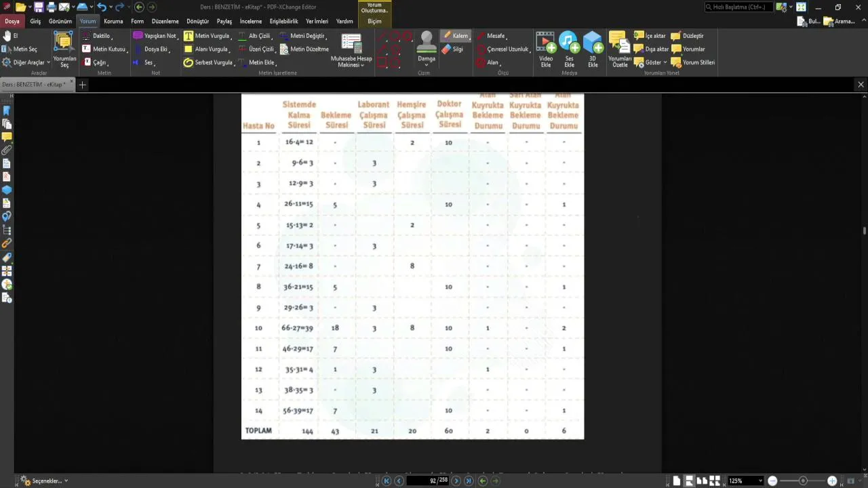Click the İçe aktar import comments button

(650, 36)
